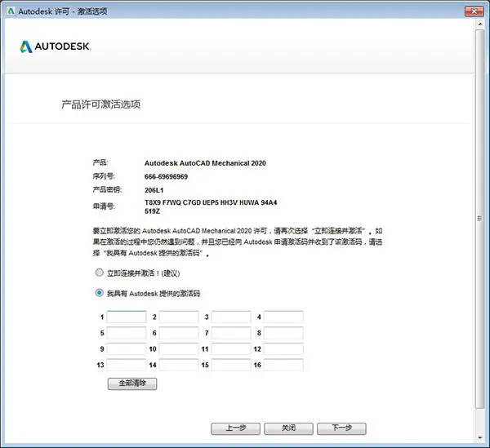Click product name Autodesk AutoCAD Mechanical 2020
Image resolution: width=490 pixels, height=448 pixels.
205,163
